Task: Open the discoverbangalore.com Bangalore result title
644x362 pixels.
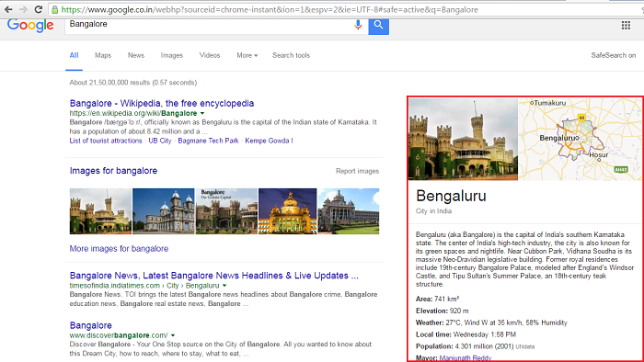Action: click(x=91, y=325)
